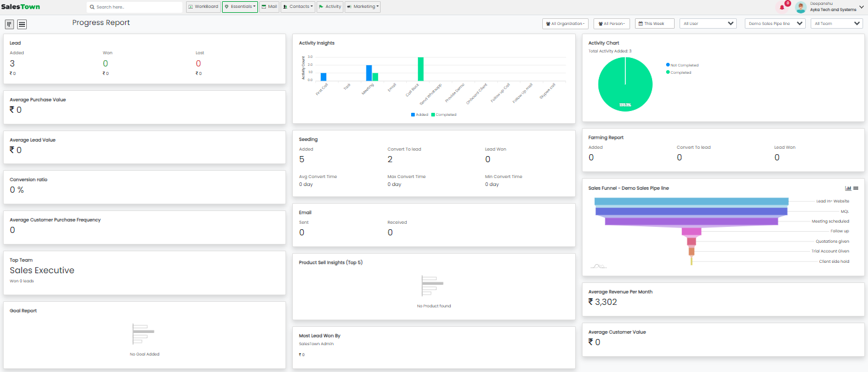Toggle the Completed legend in Activity Chart
Viewport: 868px width, 372px height.
point(679,73)
